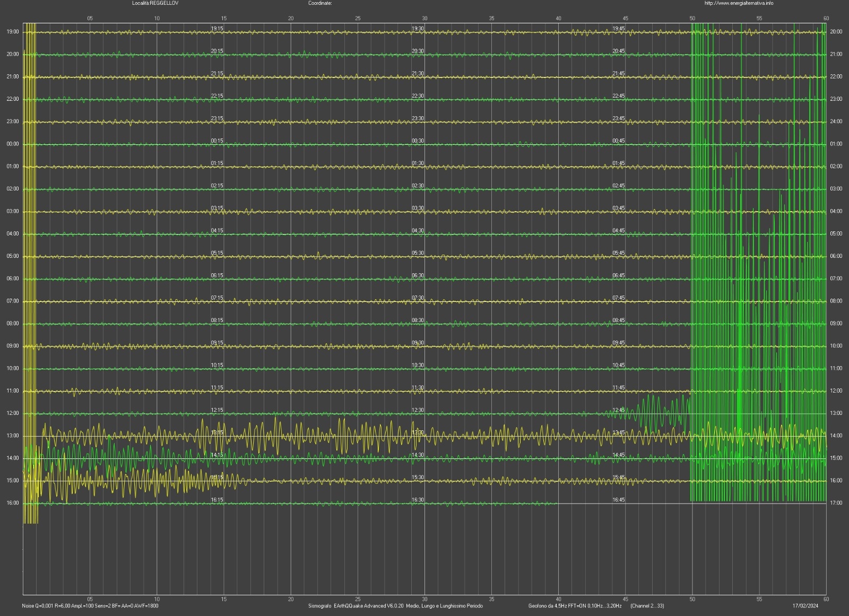Screen dimensions: 849x616
Task: Click the 'Coordinate:' header label
Action: coord(320,3)
